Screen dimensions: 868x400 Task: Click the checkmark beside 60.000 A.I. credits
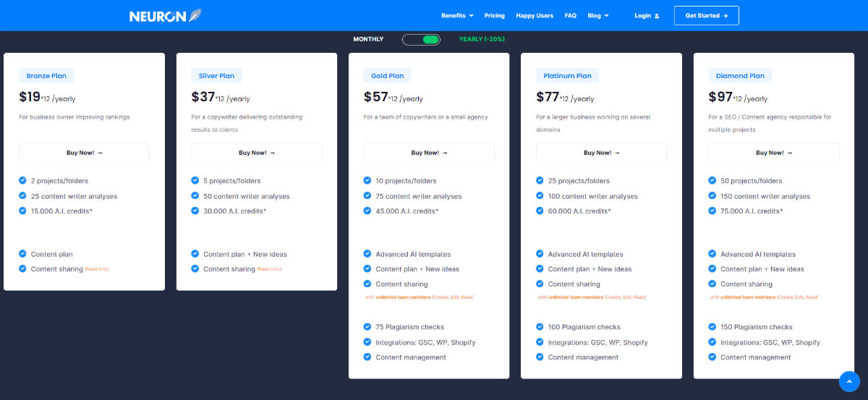540,210
